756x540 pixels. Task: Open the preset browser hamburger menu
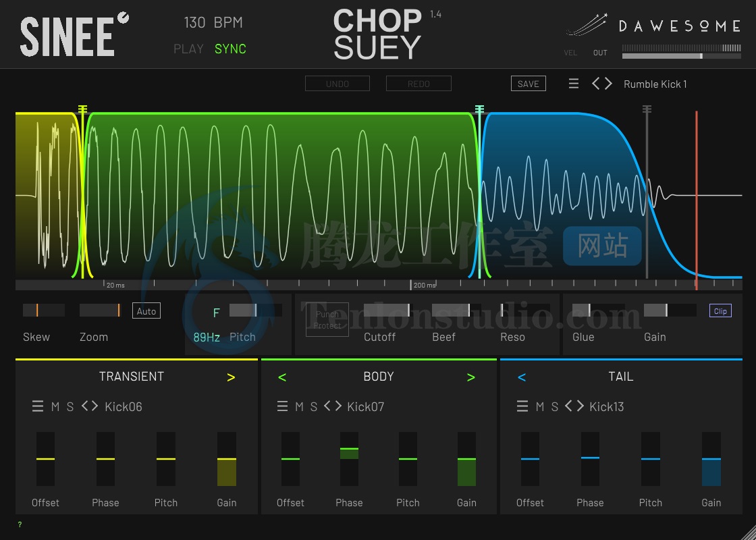[x=573, y=83]
